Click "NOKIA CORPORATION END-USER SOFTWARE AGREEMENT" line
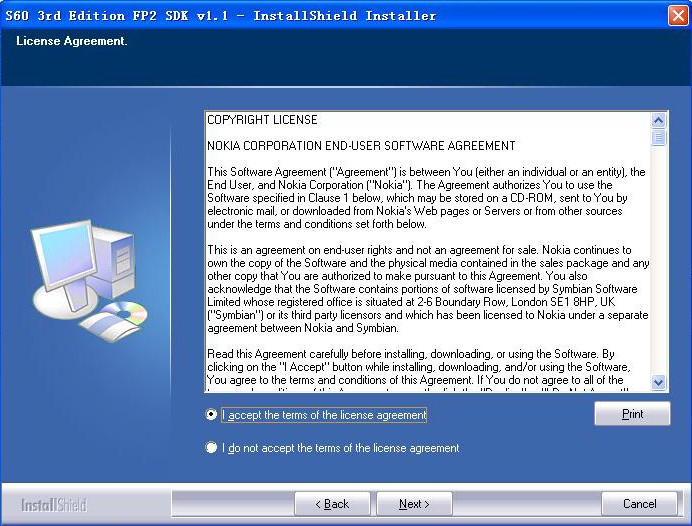The image size is (692, 526). point(361,146)
